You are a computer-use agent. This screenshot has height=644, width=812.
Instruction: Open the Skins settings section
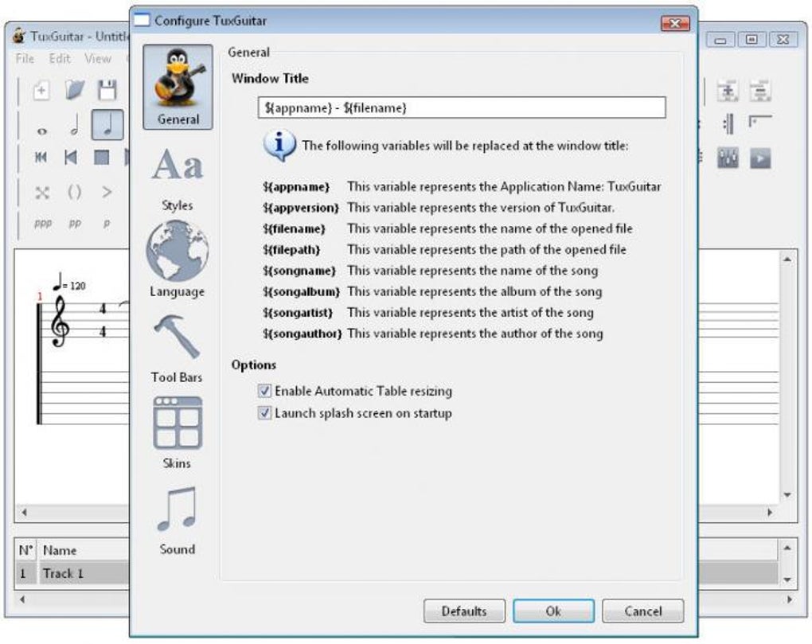pyautogui.click(x=177, y=433)
